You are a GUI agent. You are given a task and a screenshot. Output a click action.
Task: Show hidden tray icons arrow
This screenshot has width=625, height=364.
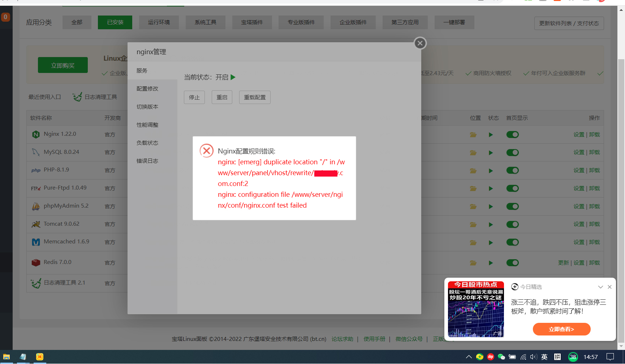point(469,357)
